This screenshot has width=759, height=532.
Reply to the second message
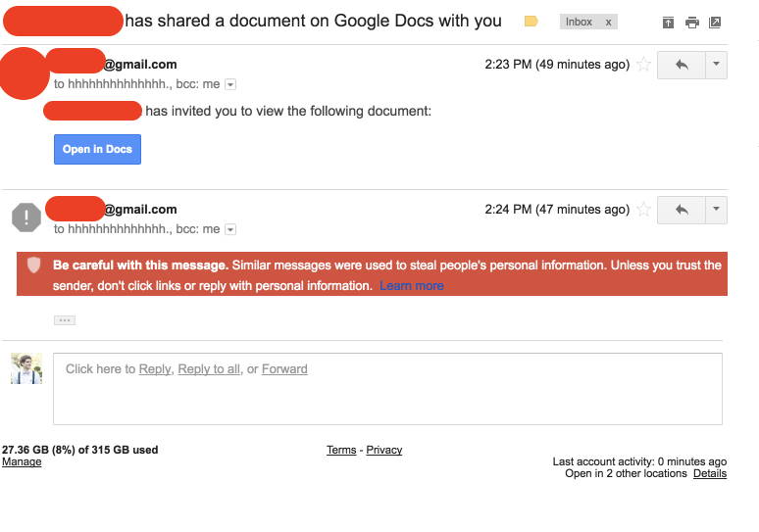[x=682, y=209]
